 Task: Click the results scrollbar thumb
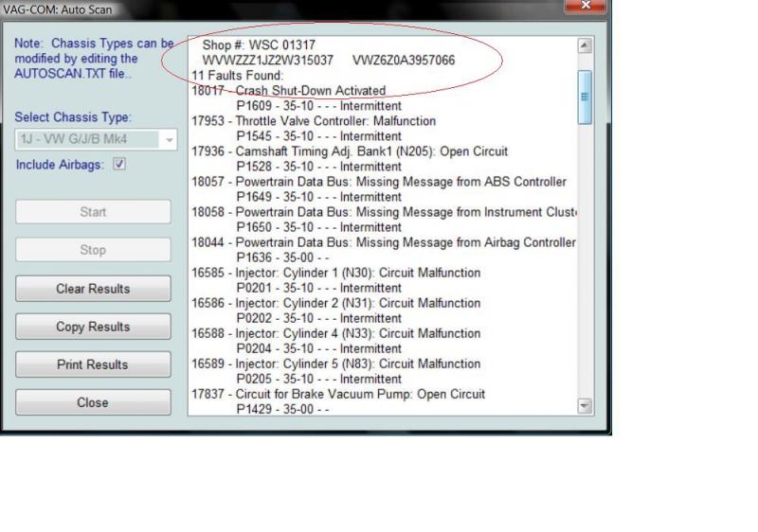click(x=585, y=98)
